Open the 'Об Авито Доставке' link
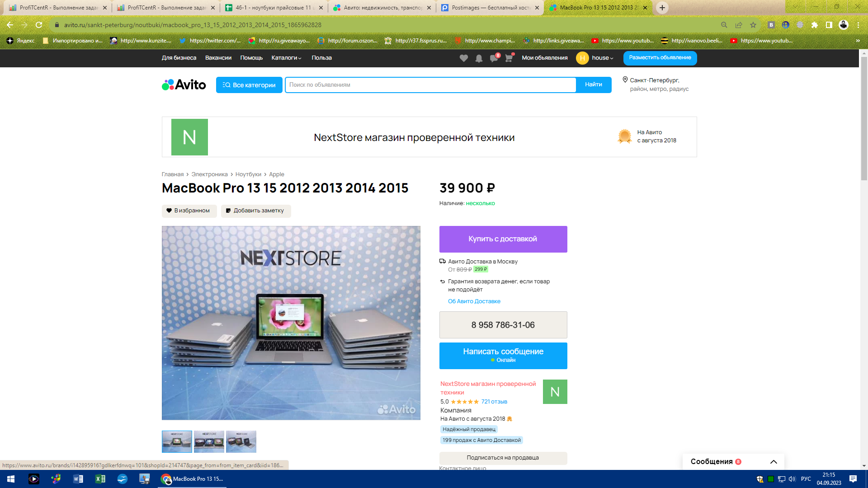The height and width of the screenshot is (488, 868). pos(474,301)
